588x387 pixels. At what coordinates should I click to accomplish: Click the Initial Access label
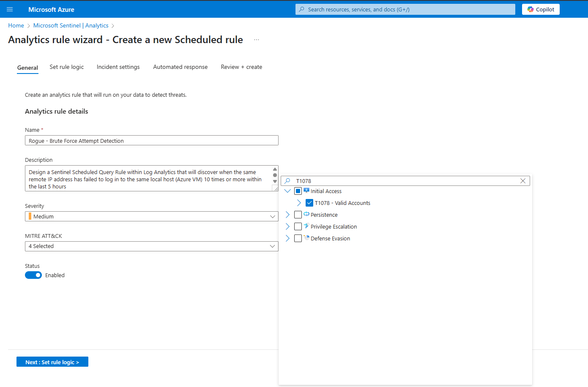point(326,191)
